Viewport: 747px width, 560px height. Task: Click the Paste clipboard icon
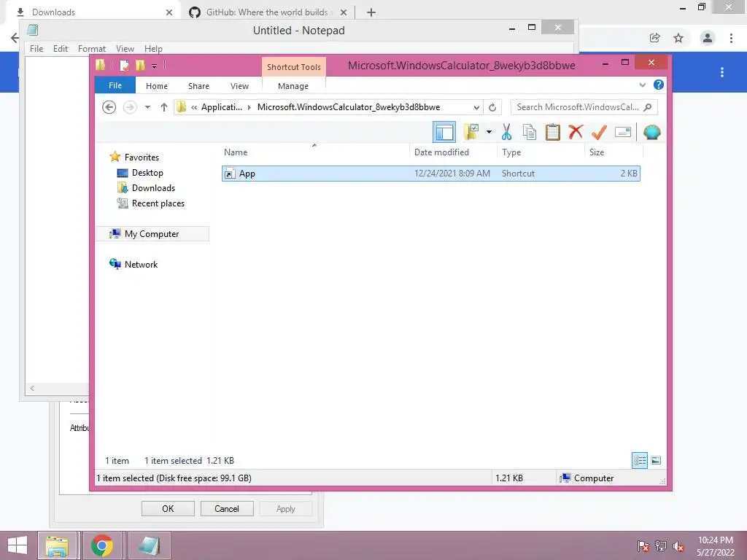(553, 132)
